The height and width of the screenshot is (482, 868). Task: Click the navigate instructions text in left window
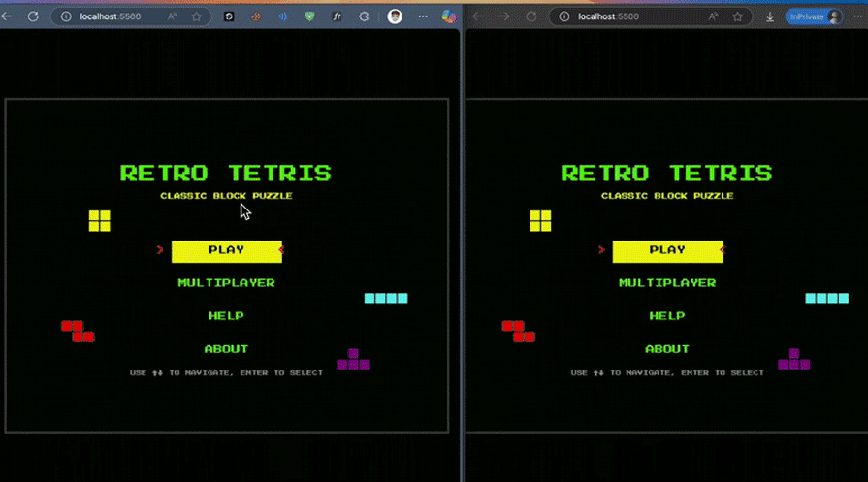click(226, 373)
